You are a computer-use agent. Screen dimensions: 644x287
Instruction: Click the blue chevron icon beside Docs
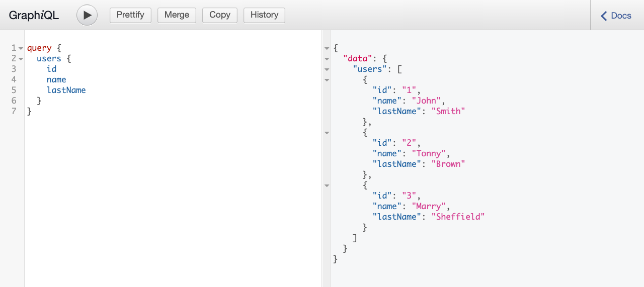tap(604, 16)
